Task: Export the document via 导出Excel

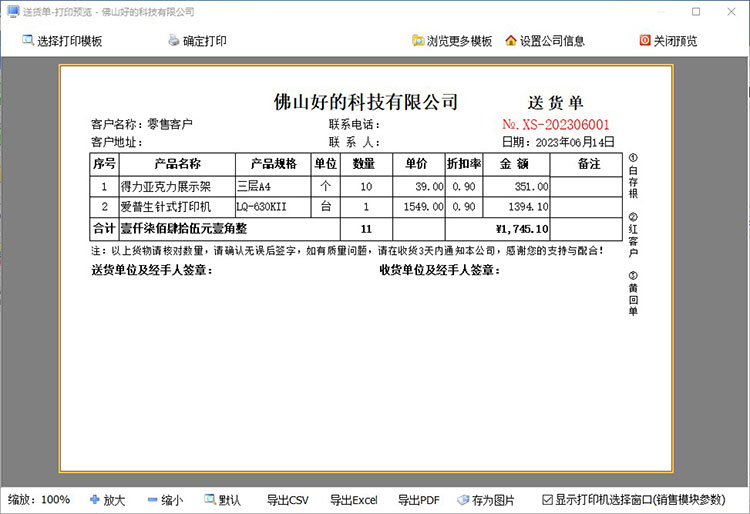Action: click(353, 500)
